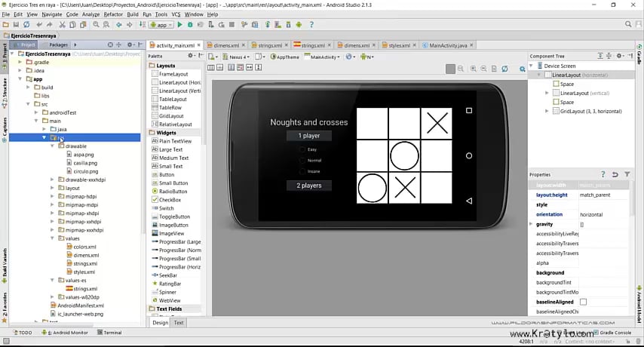Click the Debug app bug icon

190,25
